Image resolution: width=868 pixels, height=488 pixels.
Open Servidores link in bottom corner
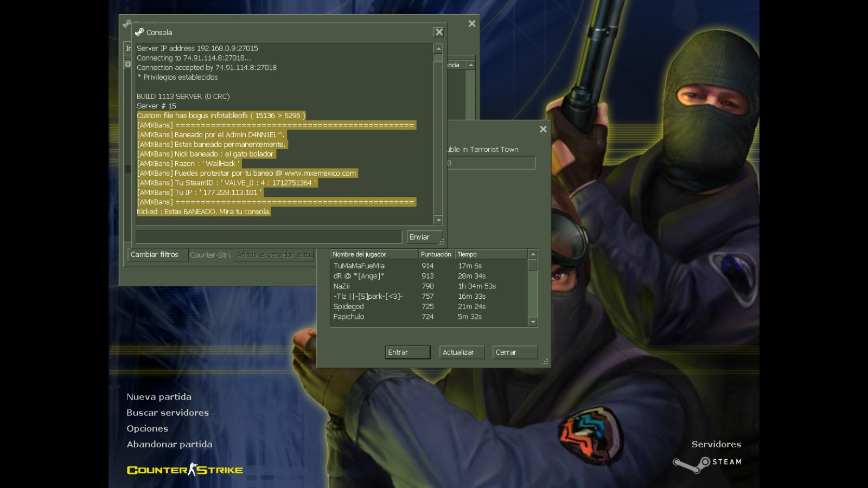tap(716, 444)
